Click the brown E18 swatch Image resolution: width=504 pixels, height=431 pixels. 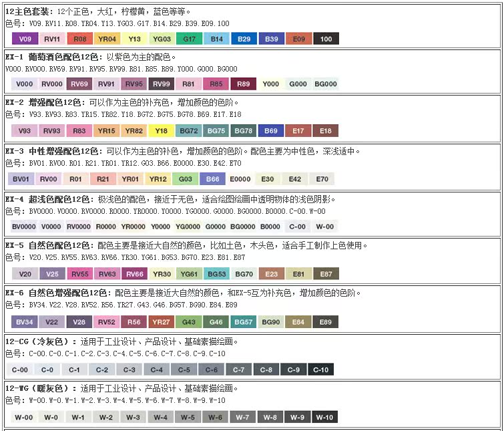coord(325,131)
